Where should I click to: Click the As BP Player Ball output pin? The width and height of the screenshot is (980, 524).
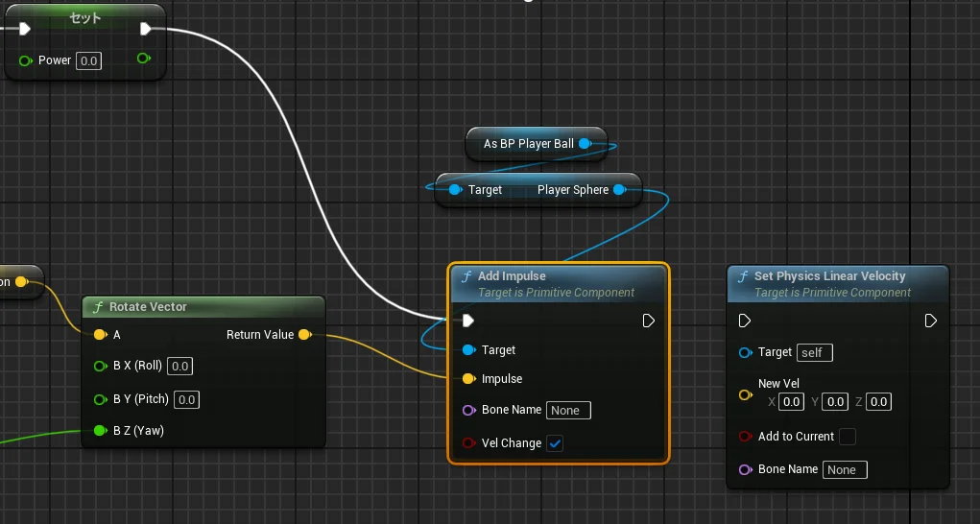(584, 144)
